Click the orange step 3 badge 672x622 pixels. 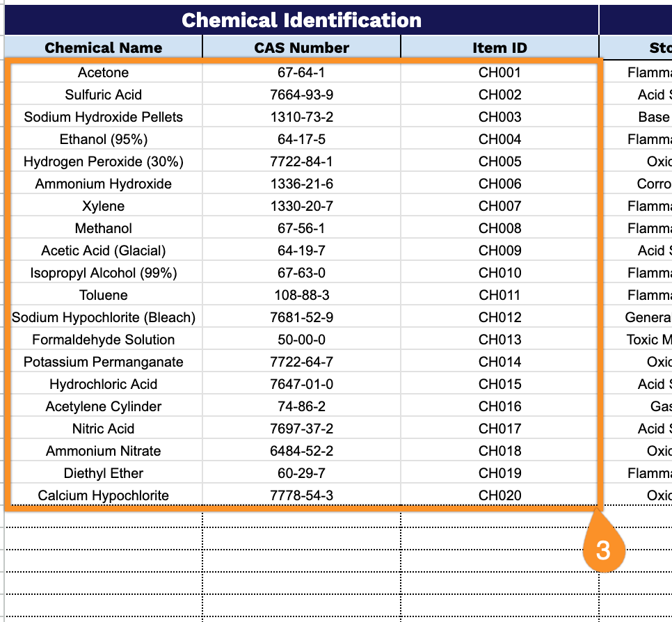pos(603,550)
